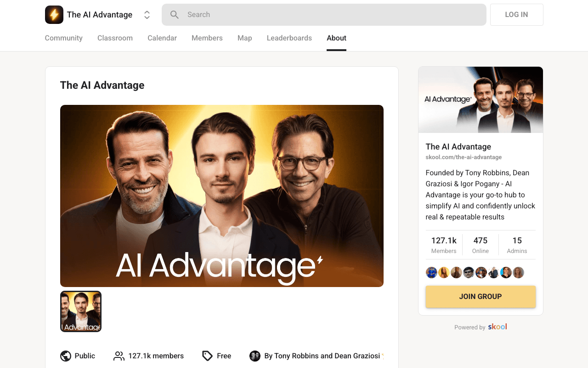Click the 475 Online stat

[481, 245]
